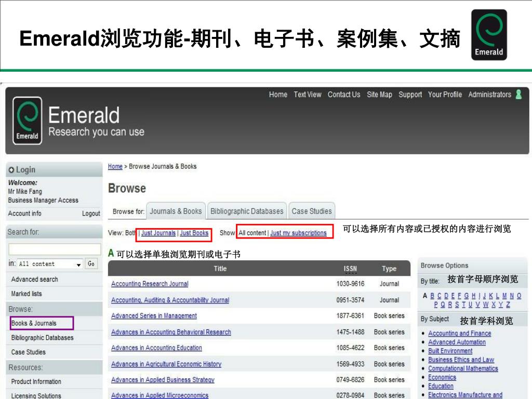This screenshot has height=399, width=532.
Task: Open Product Information in Resources
Action: tap(36, 382)
